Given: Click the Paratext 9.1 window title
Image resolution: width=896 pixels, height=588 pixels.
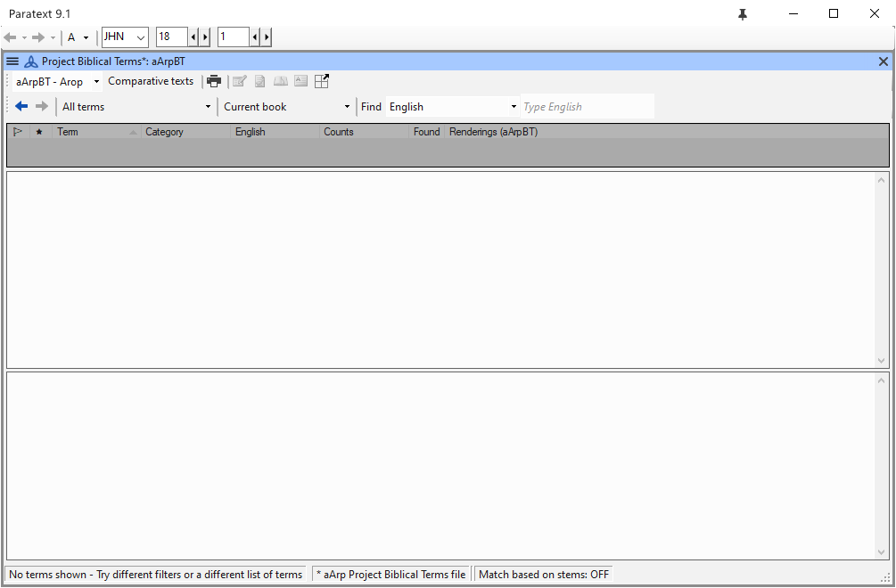Looking at the screenshot, I should tap(39, 13).
